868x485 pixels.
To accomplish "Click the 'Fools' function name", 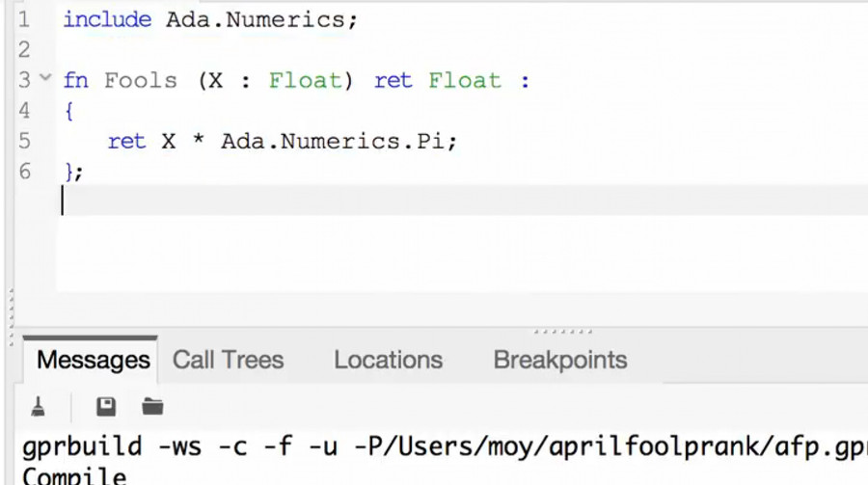I will [141, 80].
